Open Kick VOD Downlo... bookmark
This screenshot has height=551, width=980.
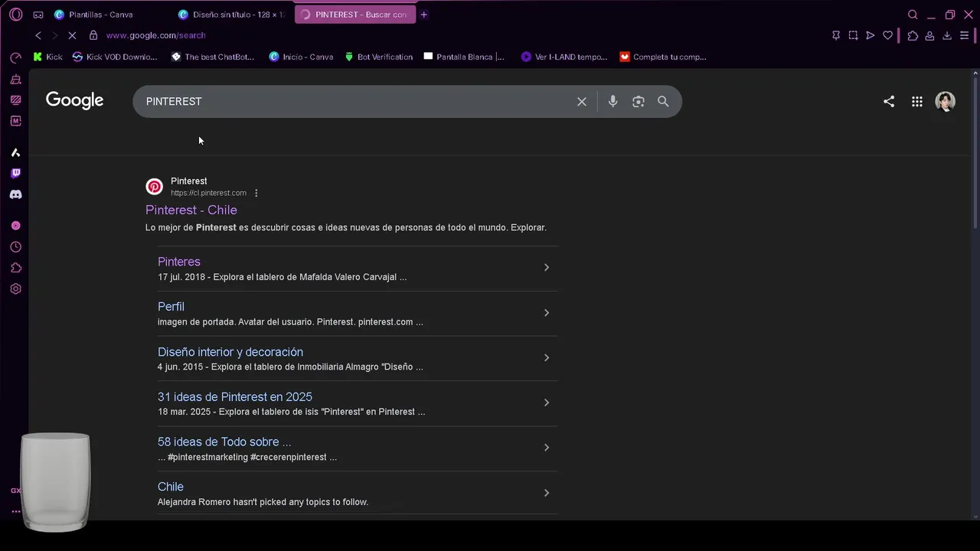[115, 57]
